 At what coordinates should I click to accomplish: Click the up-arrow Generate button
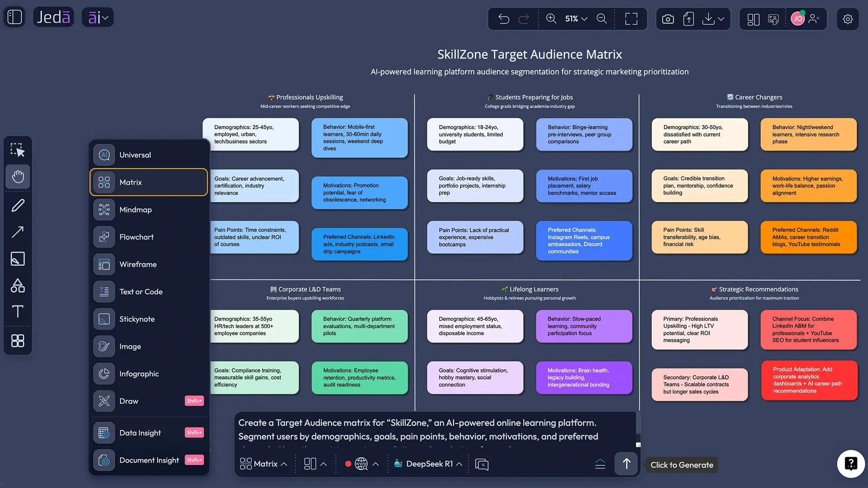[x=626, y=464]
